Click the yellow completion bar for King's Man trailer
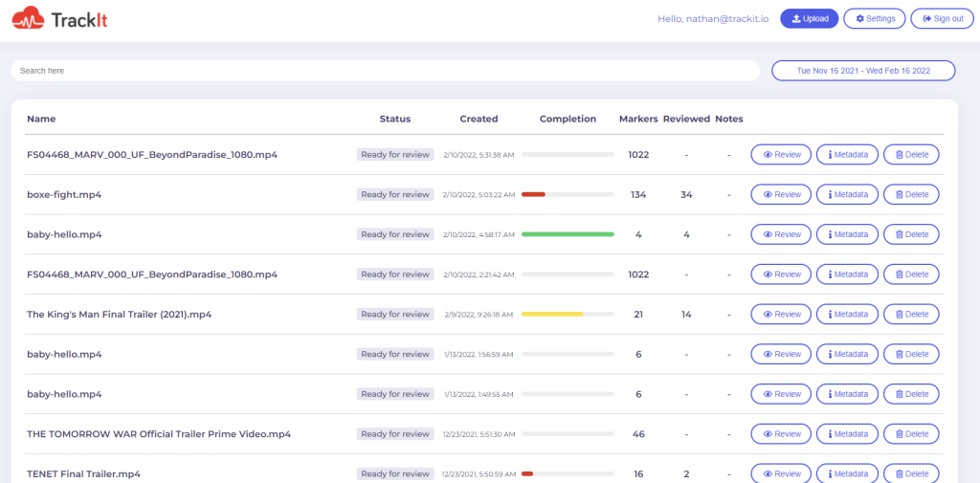Viewport: 980px width, 483px height. tap(552, 315)
